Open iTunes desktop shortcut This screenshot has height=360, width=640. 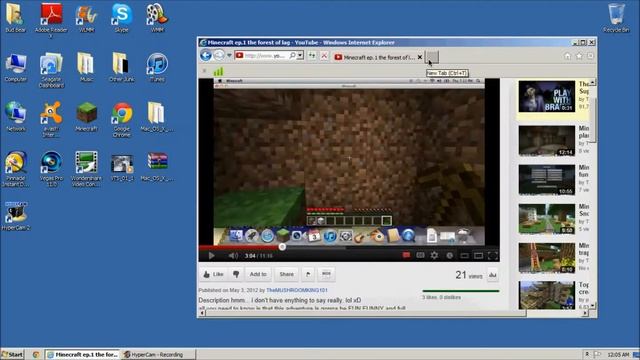[157, 67]
